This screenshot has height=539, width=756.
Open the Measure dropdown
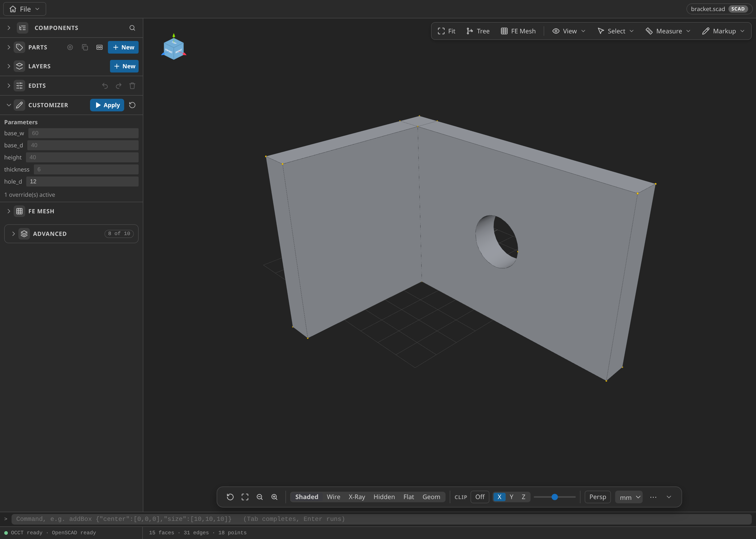coord(668,31)
